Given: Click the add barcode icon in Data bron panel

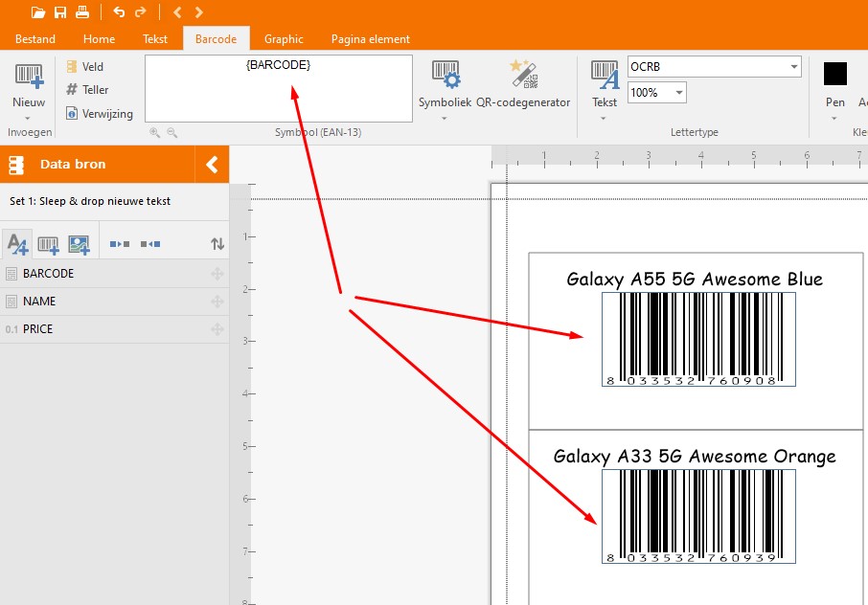Looking at the screenshot, I should click(48, 245).
